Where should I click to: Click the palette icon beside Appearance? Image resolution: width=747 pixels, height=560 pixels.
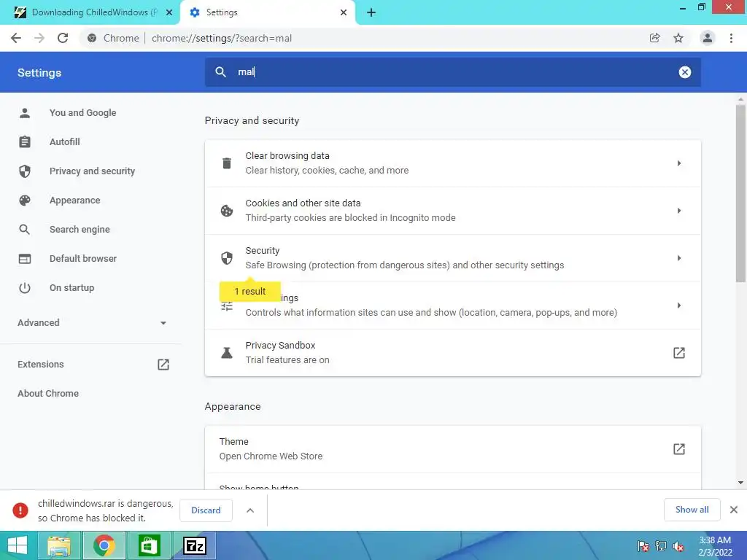click(25, 201)
